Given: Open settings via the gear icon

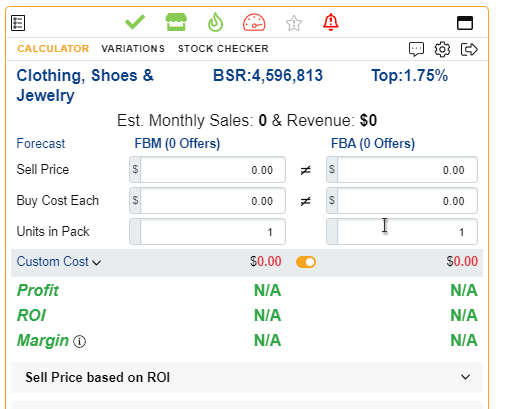Looking at the screenshot, I should [442, 49].
